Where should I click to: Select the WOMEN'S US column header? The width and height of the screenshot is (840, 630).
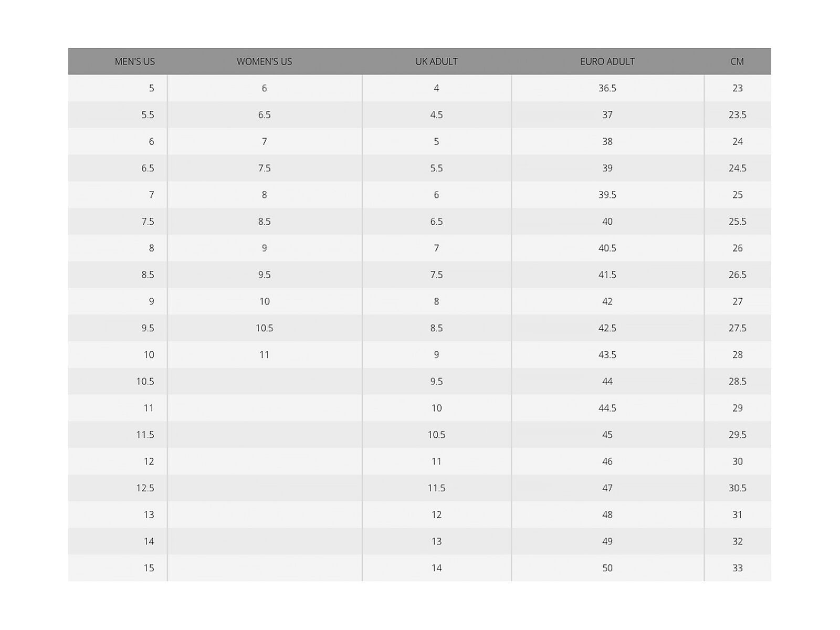pos(264,61)
